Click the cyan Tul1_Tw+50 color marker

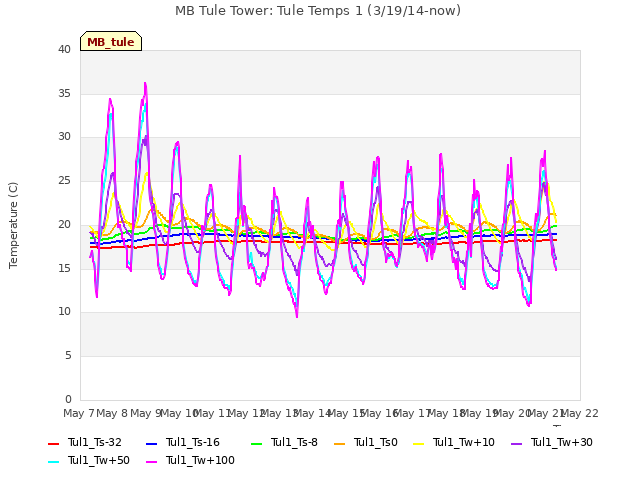[x=53, y=461]
